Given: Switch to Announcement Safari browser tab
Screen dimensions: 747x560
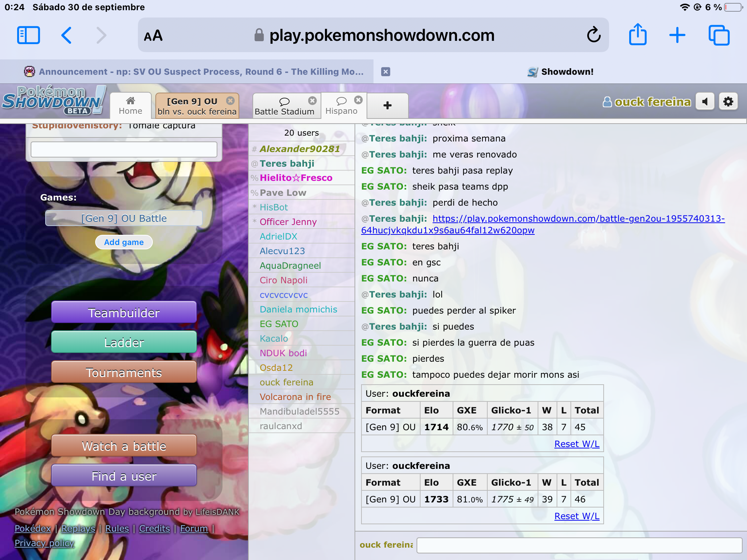Looking at the screenshot, I should (x=193, y=72).
